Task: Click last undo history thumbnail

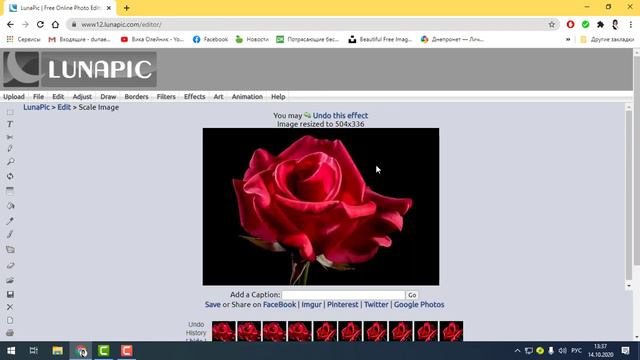Action: pos(451,331)
